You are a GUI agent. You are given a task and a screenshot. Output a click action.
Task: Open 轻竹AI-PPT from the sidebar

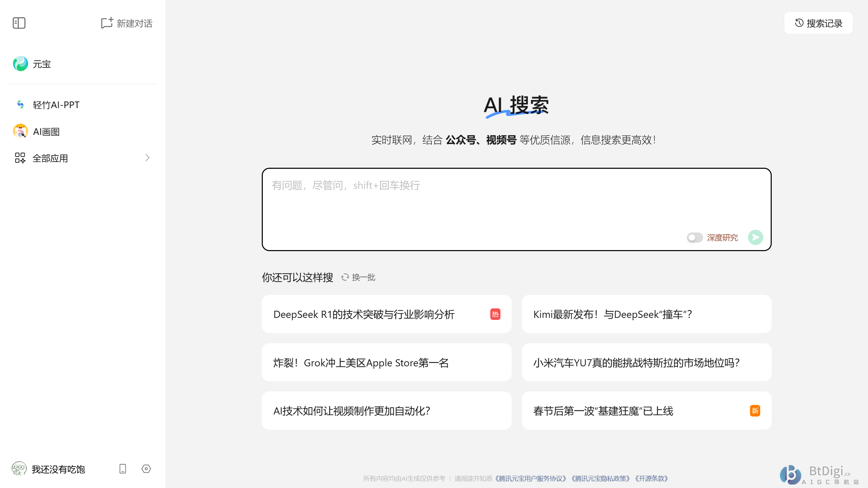coord(56,105)
